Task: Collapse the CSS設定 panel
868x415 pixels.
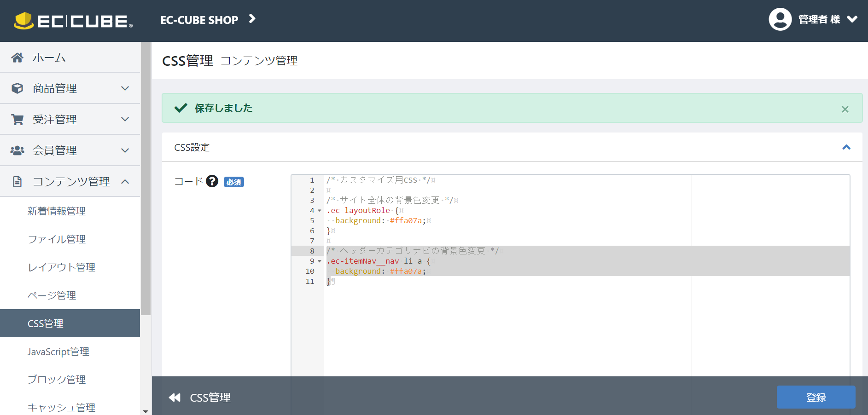Action: click(846, 147)
